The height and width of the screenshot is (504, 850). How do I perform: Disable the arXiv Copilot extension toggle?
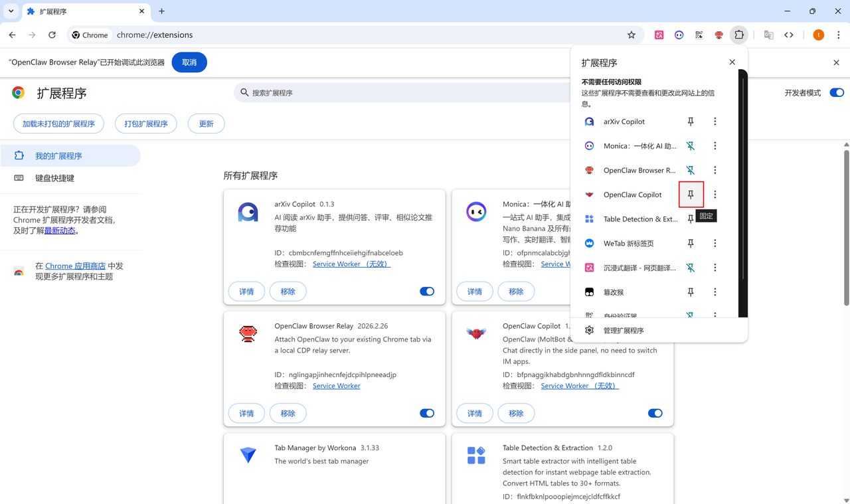[x=427, y=292]
